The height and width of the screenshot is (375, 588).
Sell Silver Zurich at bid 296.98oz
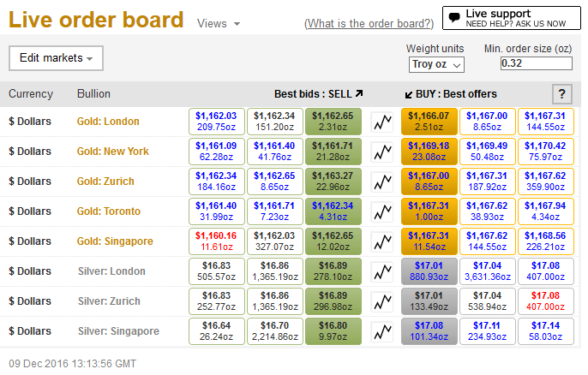click(x=333, y=301)
